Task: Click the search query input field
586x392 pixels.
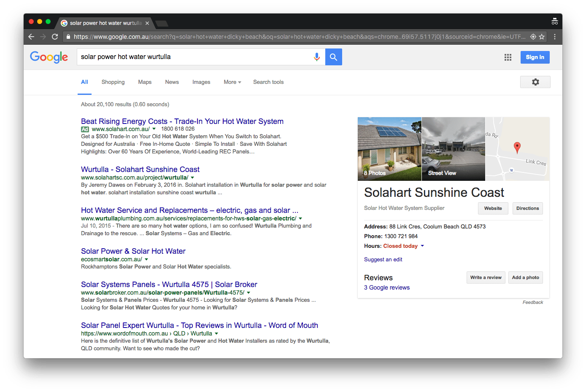Action: [190, 56]
